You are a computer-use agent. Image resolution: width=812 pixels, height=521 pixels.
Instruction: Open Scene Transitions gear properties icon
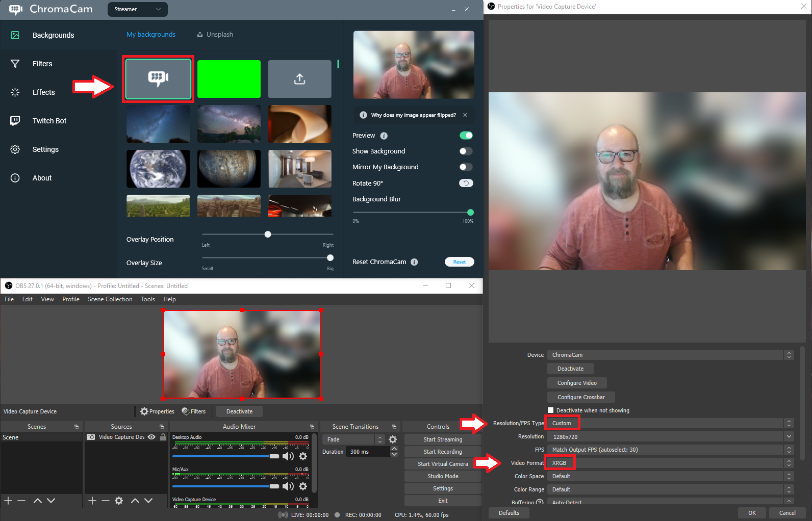click(x=393, y=439)
